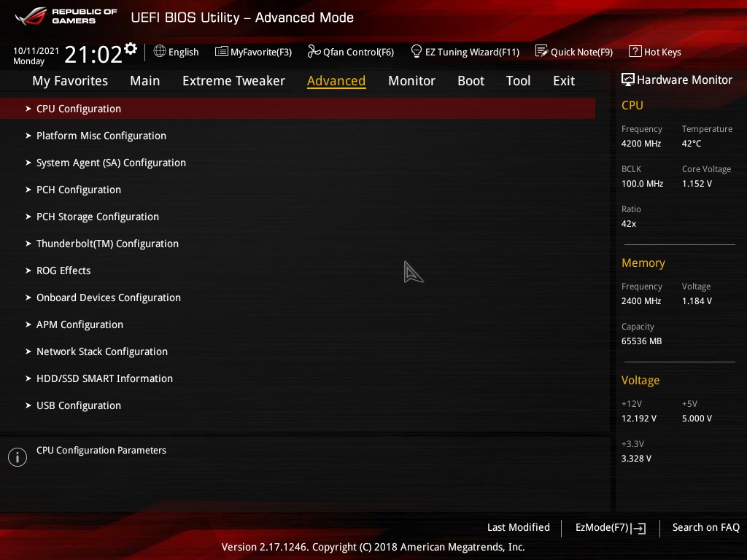Click the +3.3V reading 3.328 V
Screen dimensions: 747x560
(636, 459)
